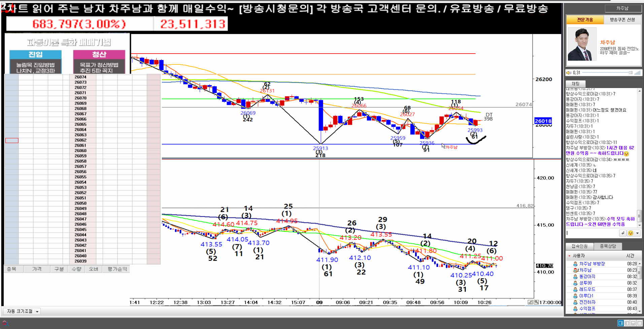Image resolution: width=644 pixels, height=329 pixels.
Task: Click the Q&A icon in bottom bar
Action: 5,324
